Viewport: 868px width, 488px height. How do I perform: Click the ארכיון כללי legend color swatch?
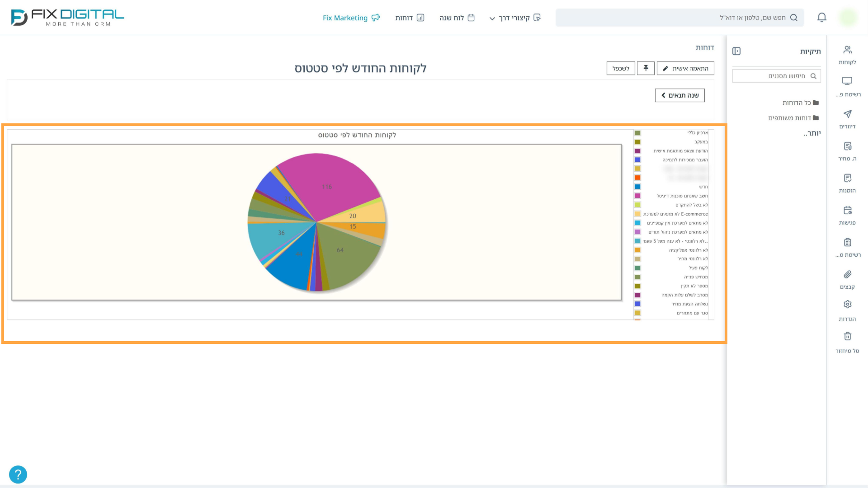click(x=637, y=133)
